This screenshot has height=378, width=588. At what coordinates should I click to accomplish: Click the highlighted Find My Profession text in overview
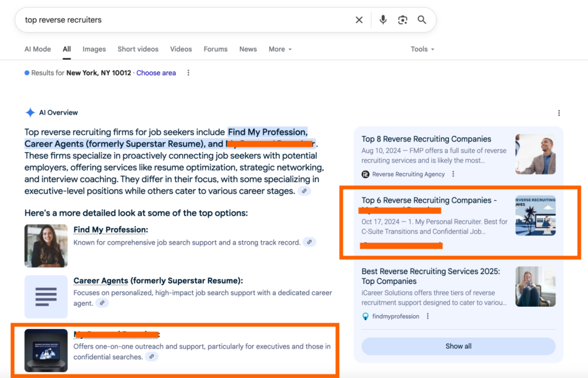268,132
